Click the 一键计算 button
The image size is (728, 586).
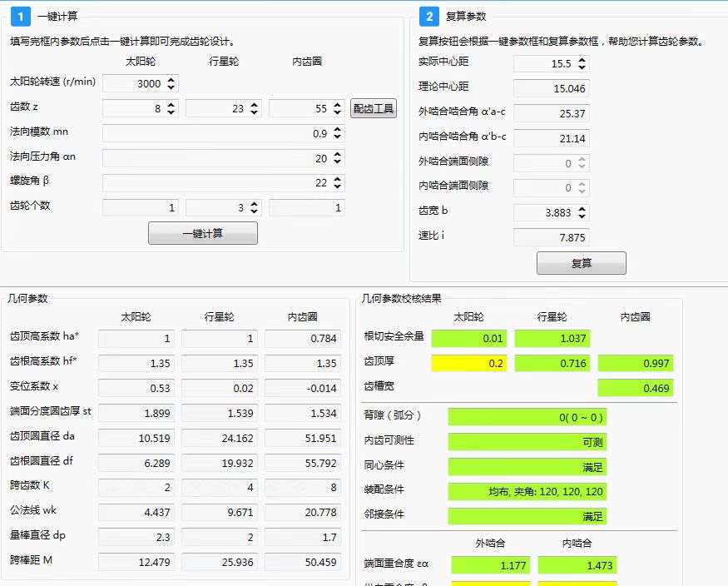click(202, 233)
